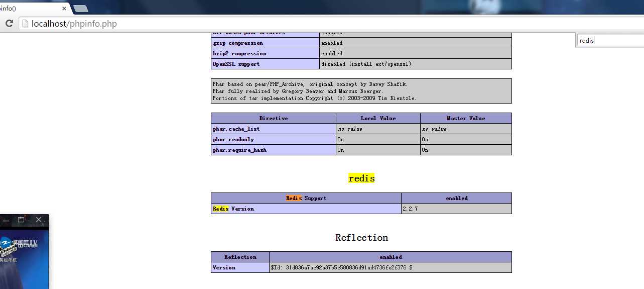Image resolution: width=644 pixels, height=289 pixels.
Task: Click the 'Redis Support' table header
Action: pos(306,198)
